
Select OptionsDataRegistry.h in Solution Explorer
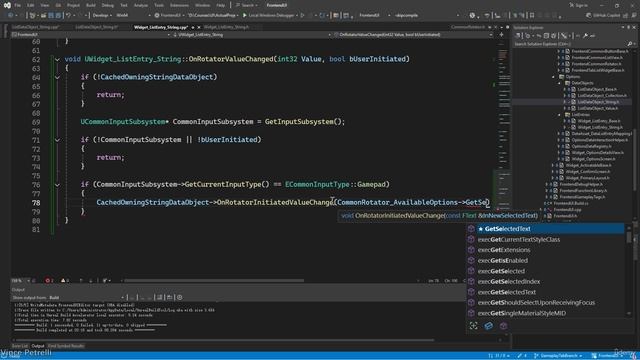[x=591, y=146]
